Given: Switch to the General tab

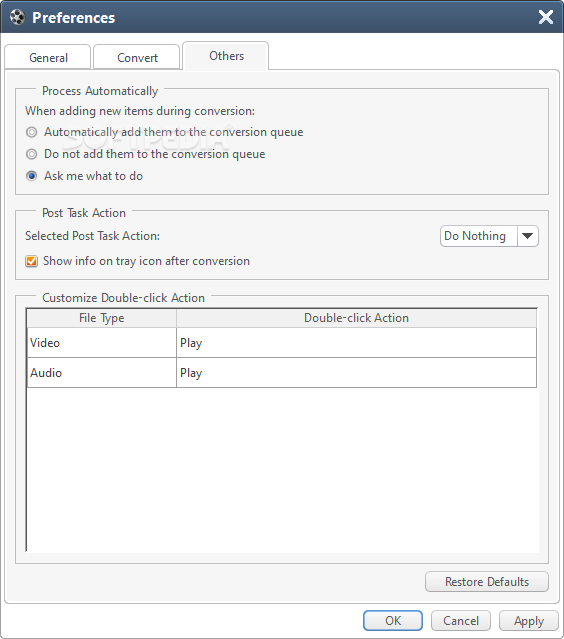Looking at the screenshot, I should [x=48, y=57].
